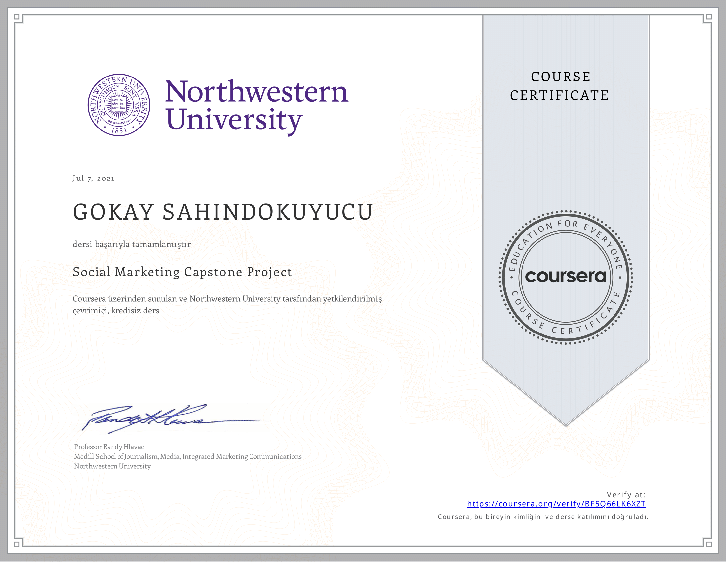
Task: Click the Coursera identity verification statement
Action: point(543,517)
